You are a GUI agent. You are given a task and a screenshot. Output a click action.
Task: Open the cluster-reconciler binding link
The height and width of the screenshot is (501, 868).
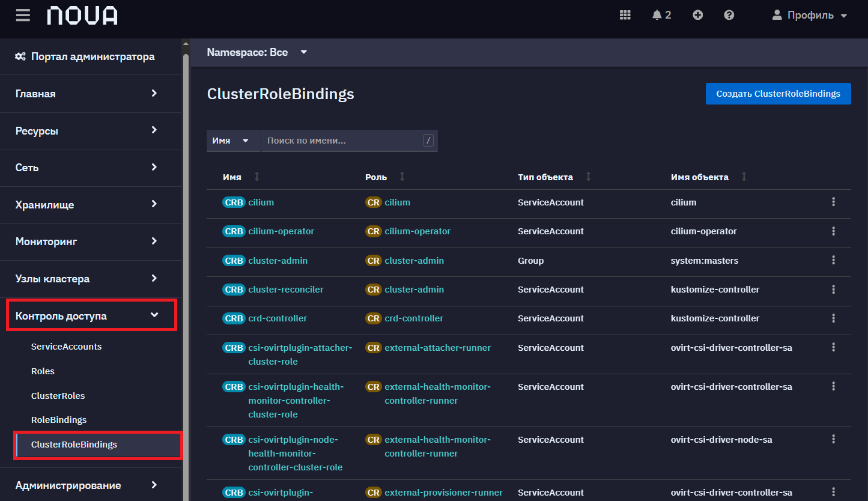point(286,290)
